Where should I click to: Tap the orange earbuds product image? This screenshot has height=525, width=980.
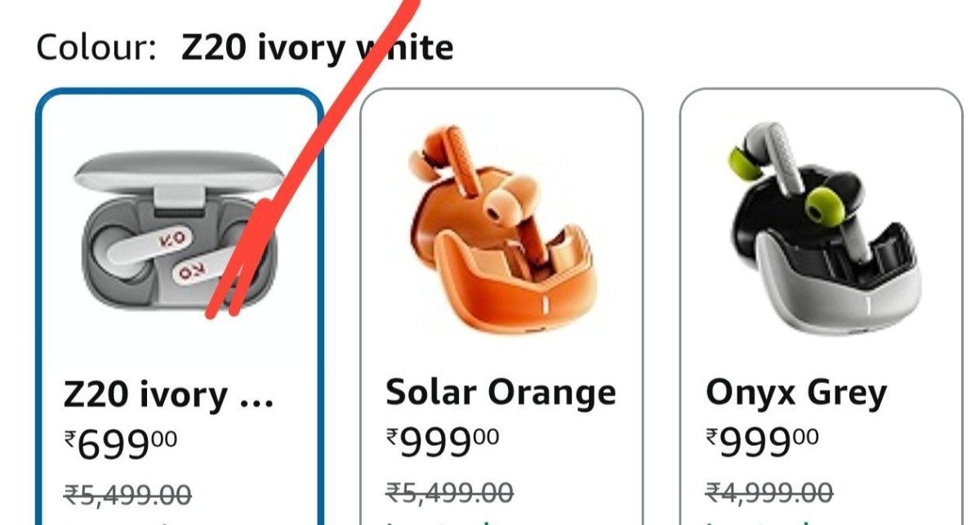(501, 234)
